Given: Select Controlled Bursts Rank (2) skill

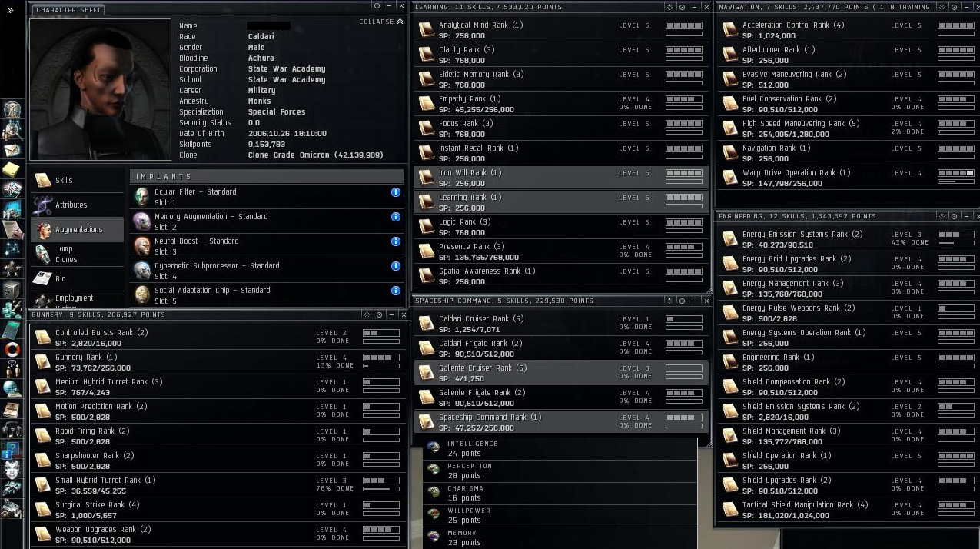Looking at the screenshot, I should [219, 338].
